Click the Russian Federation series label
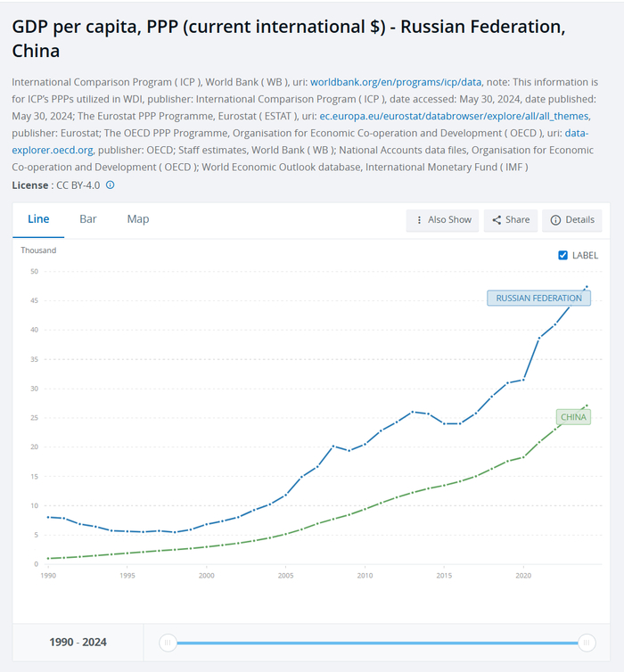 point(538,299)
